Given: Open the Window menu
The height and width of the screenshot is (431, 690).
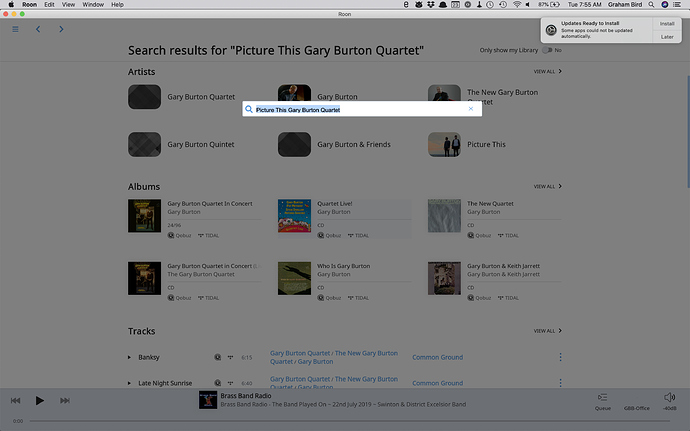Looking at the screenshot, I should click(93, 4).
